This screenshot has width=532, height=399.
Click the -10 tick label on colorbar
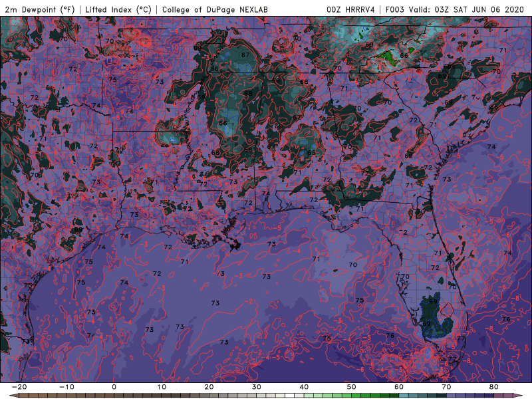pyautogui.click(x=67, y=387)
